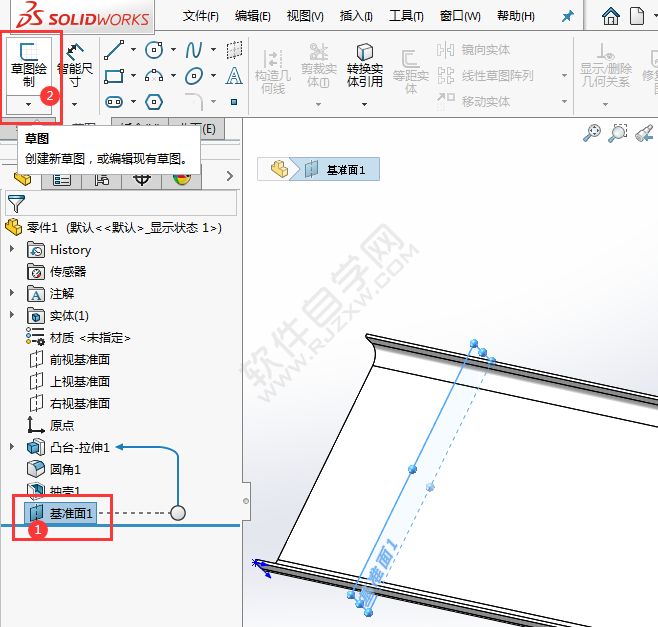658x627 pixels.
Task: Select Material (材质 <未指定>)
Action: (79, 337)
